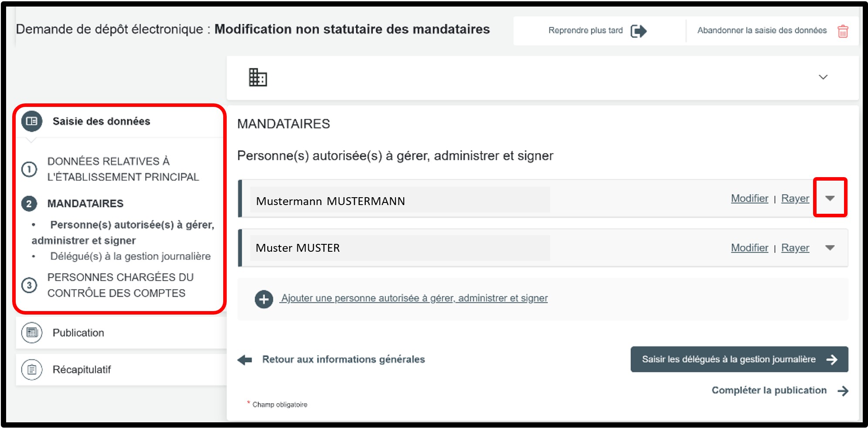The width and height of the screenshot is (868, 428).
Task: Select Délégué(s) à la gestion journalière sub-item
Action: (130, 257)
